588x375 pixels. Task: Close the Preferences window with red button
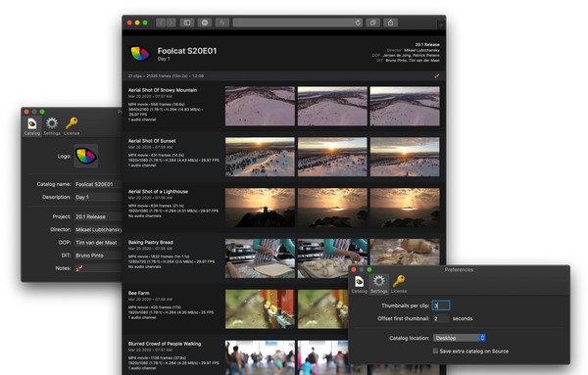pos(354,269)
